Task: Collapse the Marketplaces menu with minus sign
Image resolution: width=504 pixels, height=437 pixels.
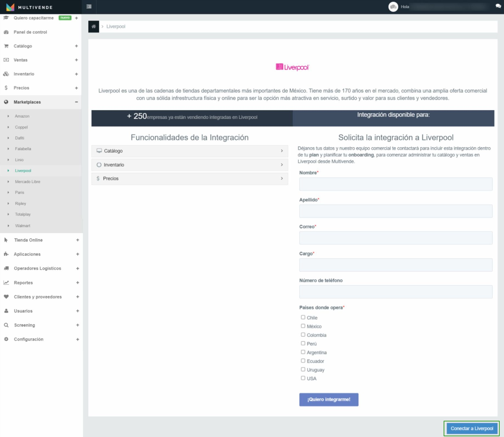Action: [76, 102]
